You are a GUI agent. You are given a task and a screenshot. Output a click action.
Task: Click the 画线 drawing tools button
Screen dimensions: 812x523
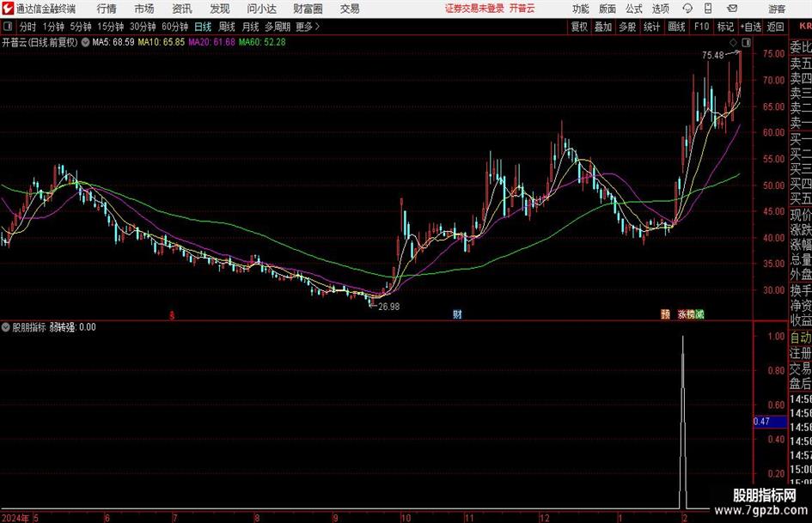(x=676, y=27)
